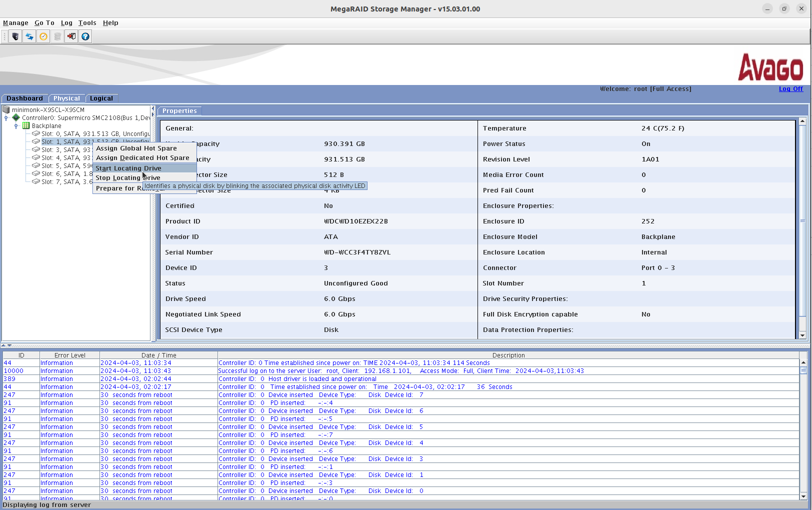Click the Log Off link
The image size is (812, 510).
pyautogui.click(x=791, y=89)
